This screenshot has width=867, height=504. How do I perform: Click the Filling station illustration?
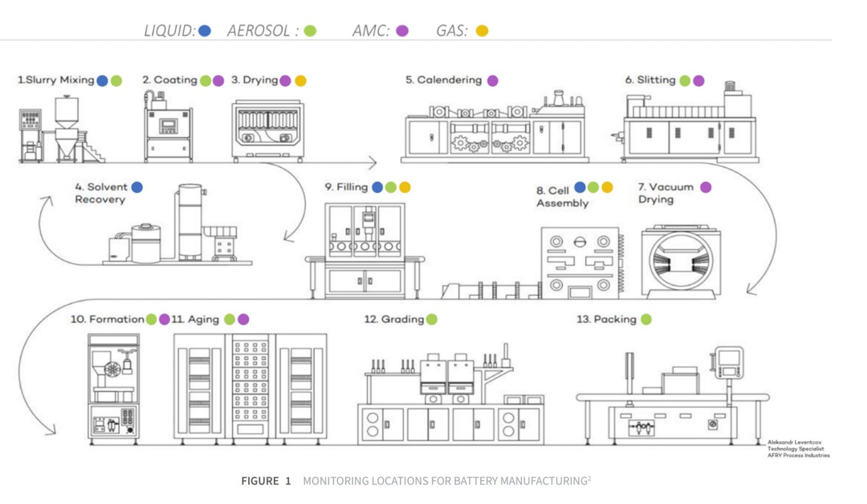(x=365, y=250)
